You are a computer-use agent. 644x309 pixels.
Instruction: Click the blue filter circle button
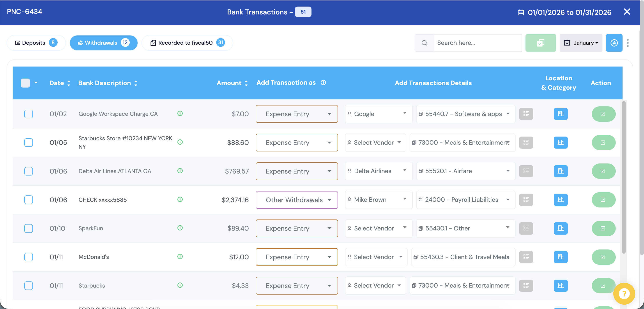click(614, 43)
